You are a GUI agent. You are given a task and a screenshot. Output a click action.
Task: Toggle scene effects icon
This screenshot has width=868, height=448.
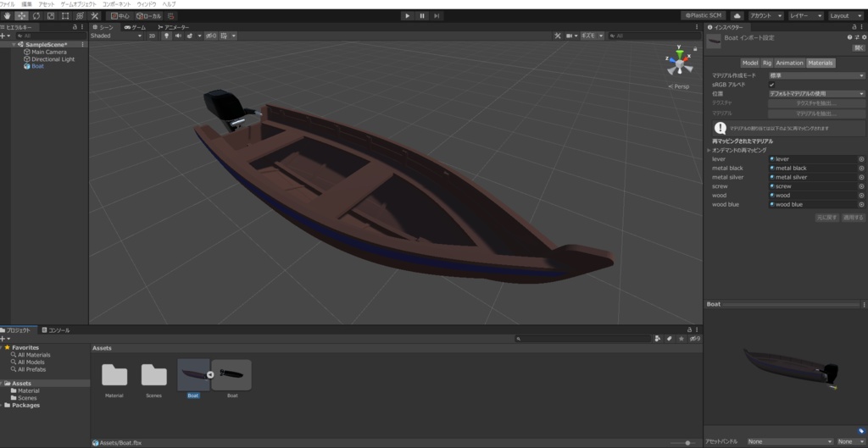pyautogui.click(x=190, y=36)
